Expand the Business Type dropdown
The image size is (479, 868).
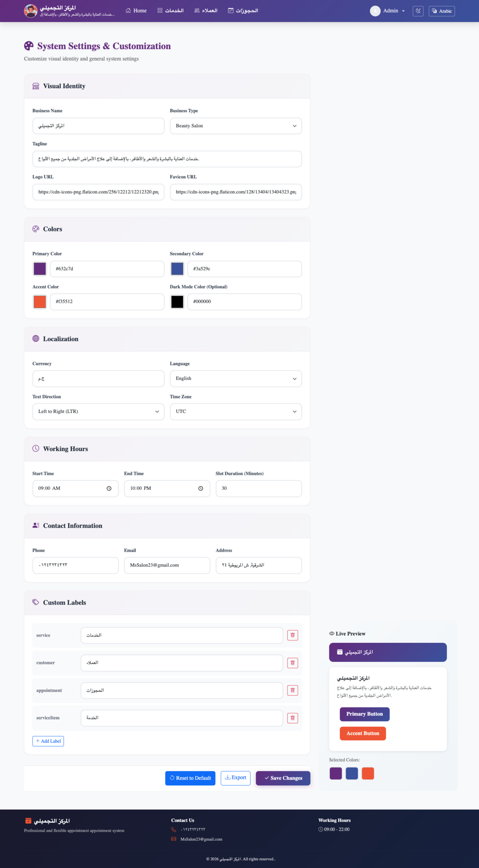click(236, 126)
